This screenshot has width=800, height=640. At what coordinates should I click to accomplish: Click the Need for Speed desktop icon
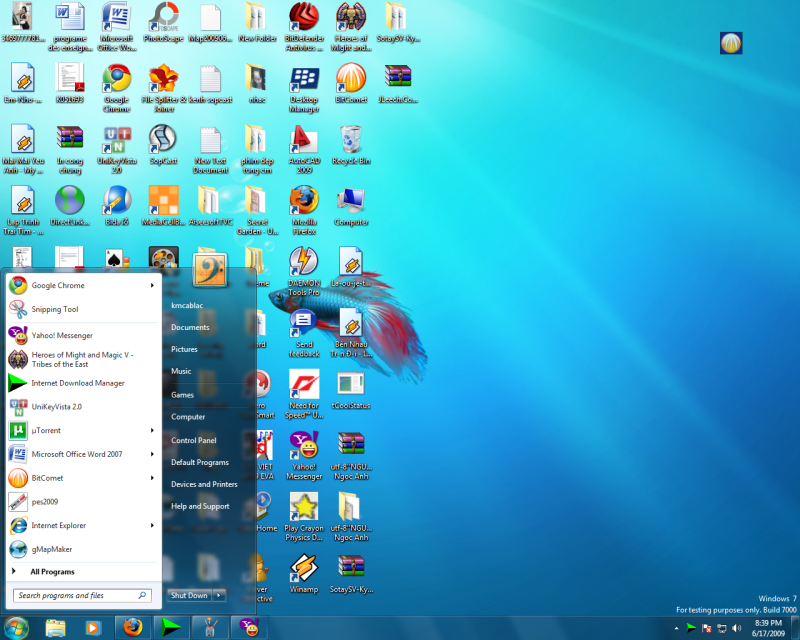[x=303, y=386]
